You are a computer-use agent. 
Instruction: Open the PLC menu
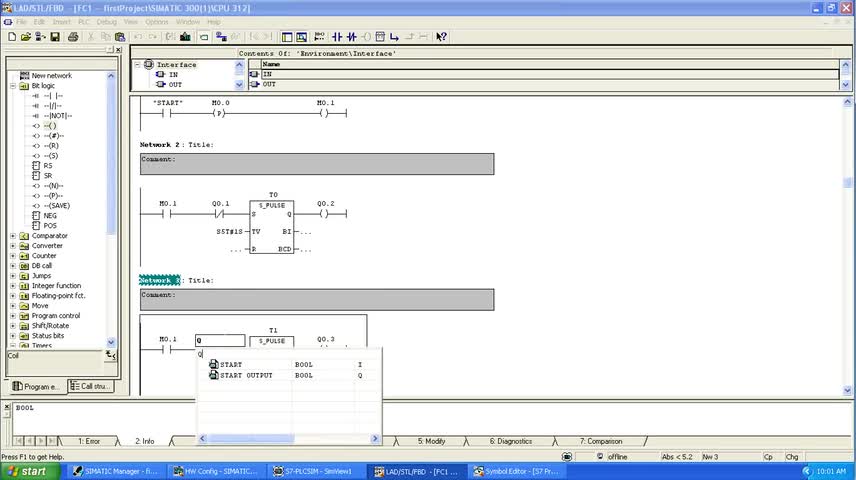tap(84, 22)
